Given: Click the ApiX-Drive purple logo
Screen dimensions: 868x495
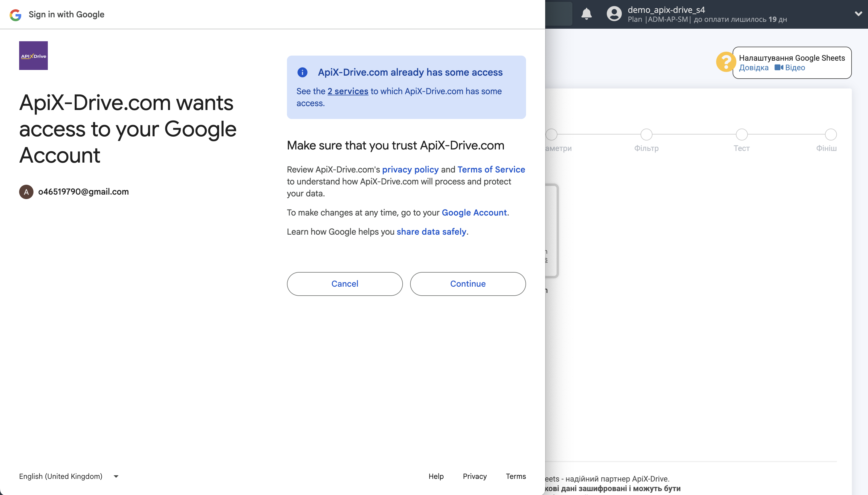Looking at the screenshot, I should [33, 56].
